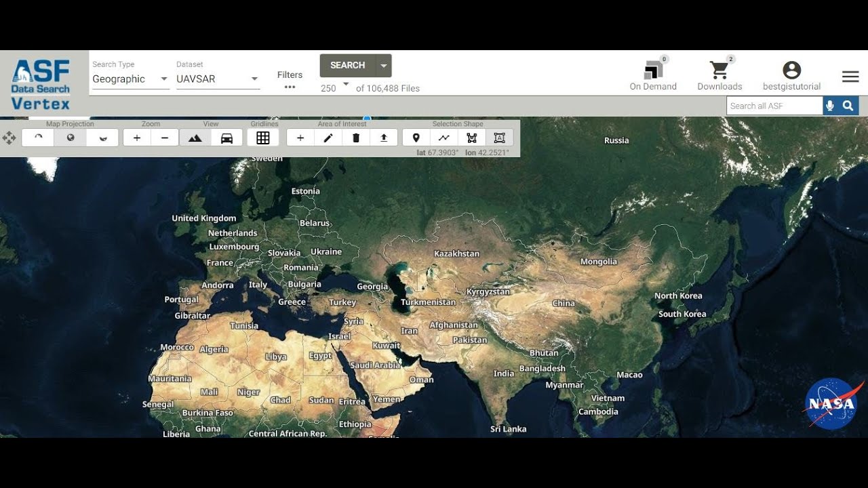The image size is (868, 488).
Task: Switch to satellite terrain view
Action: tap(195, 138)
